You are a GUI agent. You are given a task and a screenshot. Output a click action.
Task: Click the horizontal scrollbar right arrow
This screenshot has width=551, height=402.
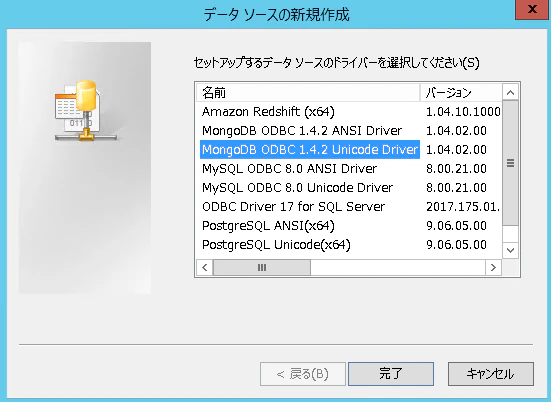[x=493, y=268]
